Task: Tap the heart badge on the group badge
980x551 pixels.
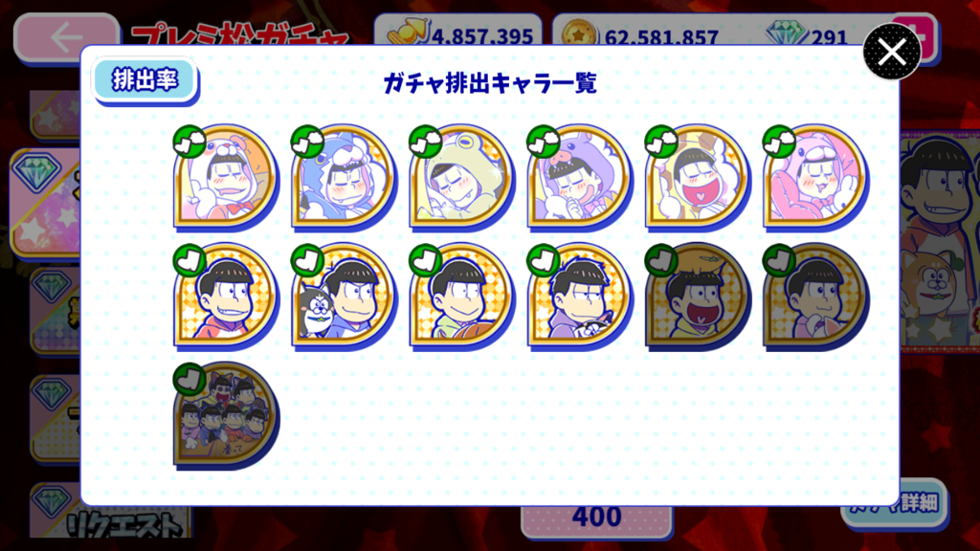Action: (x=189, y=379)
